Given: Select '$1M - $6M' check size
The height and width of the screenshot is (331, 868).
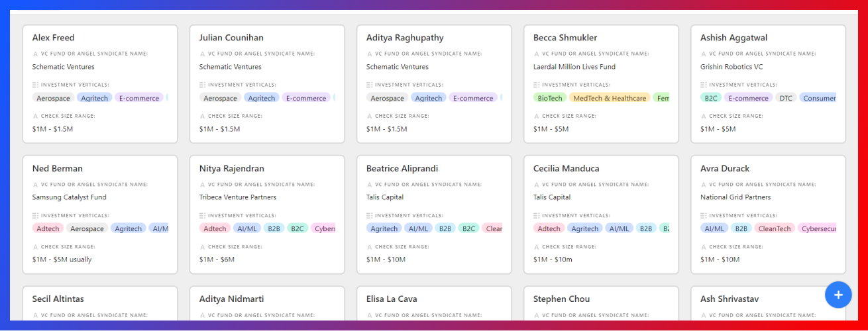Looking at the screenshot, I should tap(217, 260).
